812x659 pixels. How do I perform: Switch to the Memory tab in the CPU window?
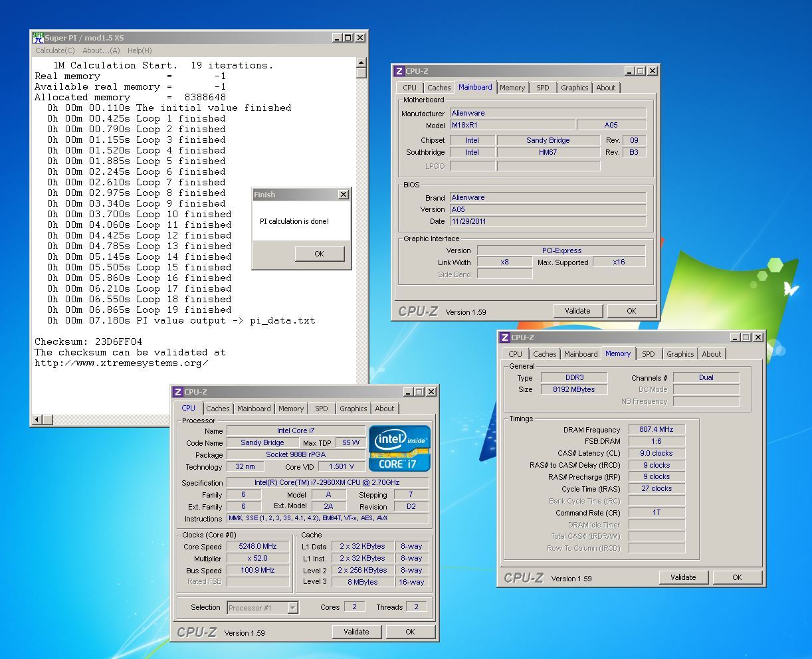click(291, 409)
